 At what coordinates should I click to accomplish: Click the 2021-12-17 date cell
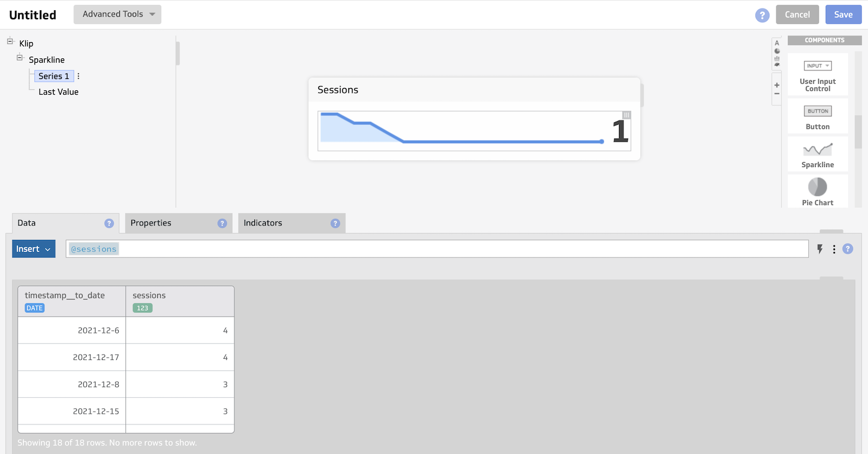coord(72,358)
